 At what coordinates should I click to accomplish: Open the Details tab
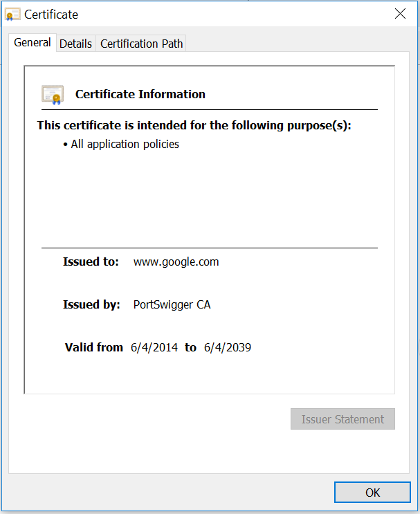(x=75, y=44)
